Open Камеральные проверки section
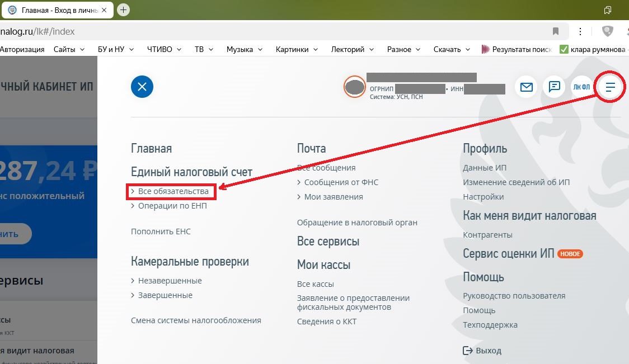The height and width of the screenshot is (364, 629). (x=190, y=261)
